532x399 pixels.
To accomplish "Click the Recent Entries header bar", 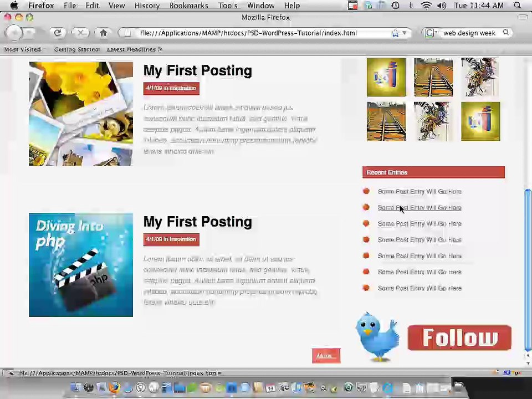I will pos(433,172).
